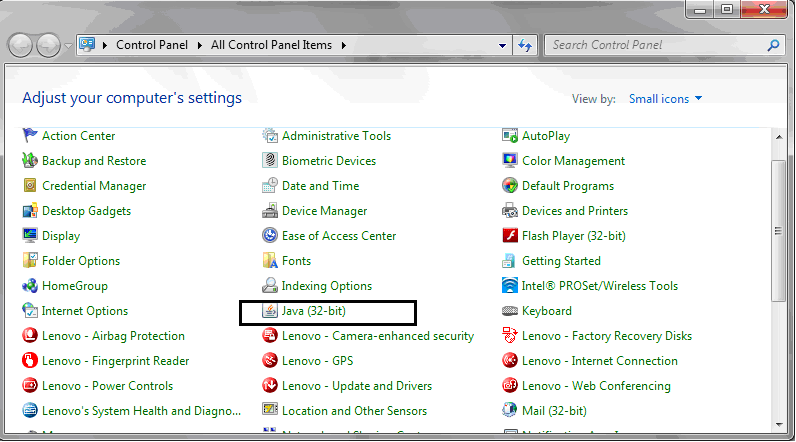
Task: Expand arrow before Control Panel breadcrumb
Action: [105, 45]
